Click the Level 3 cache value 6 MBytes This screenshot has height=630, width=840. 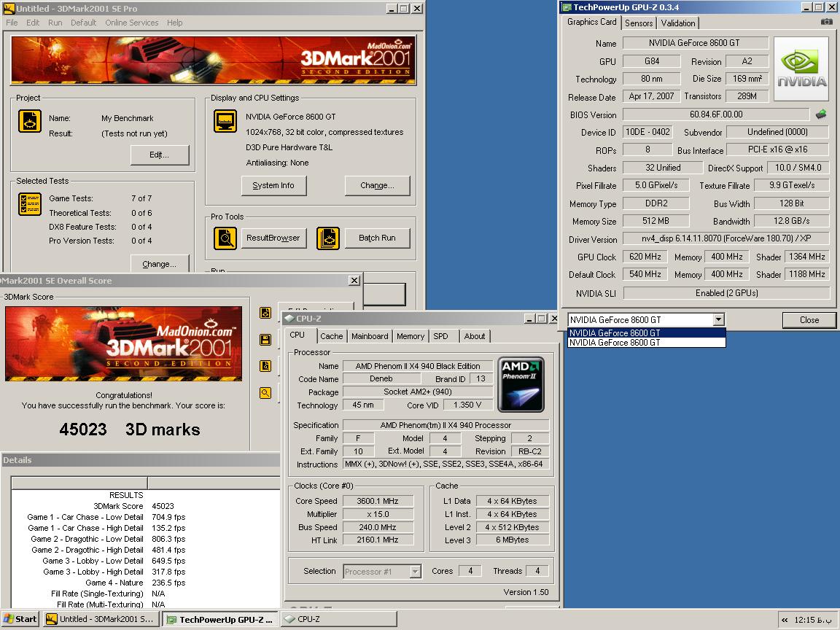point(512,540)
